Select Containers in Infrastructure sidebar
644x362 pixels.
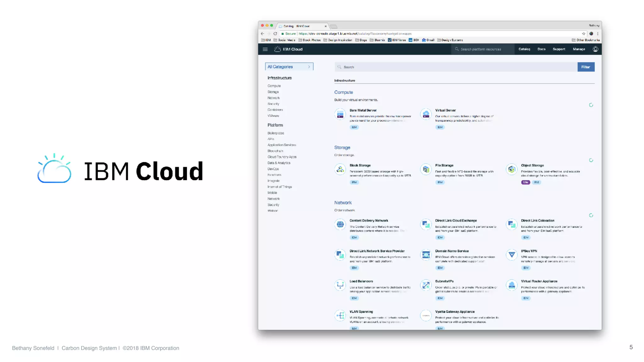click(275, 110)
